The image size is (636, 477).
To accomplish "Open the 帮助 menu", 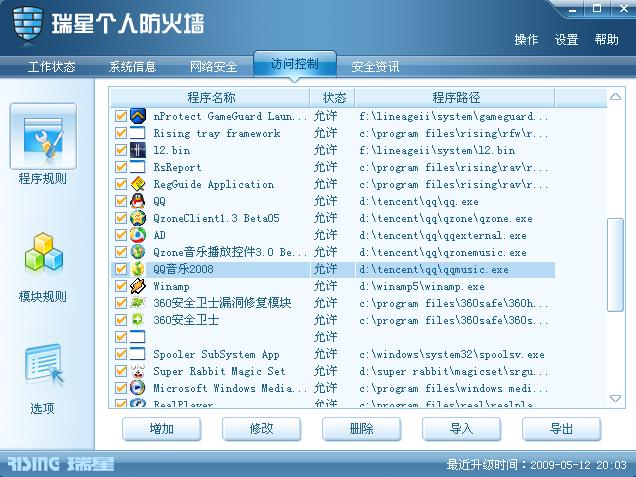I will click(607, 40).
